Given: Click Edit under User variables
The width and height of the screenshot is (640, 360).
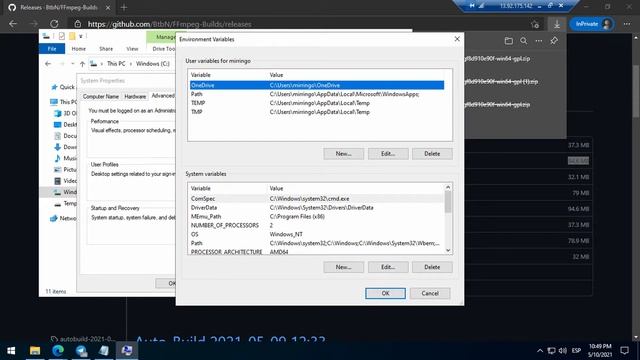Looking at the screenshot, I should pyautogui.click(x=388, y=153).
